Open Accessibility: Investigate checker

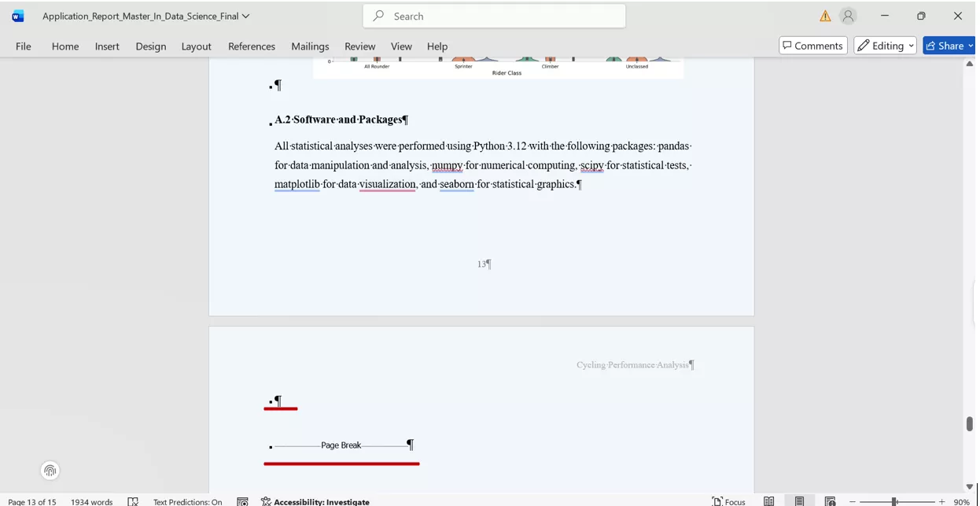(x=315, y=501)
